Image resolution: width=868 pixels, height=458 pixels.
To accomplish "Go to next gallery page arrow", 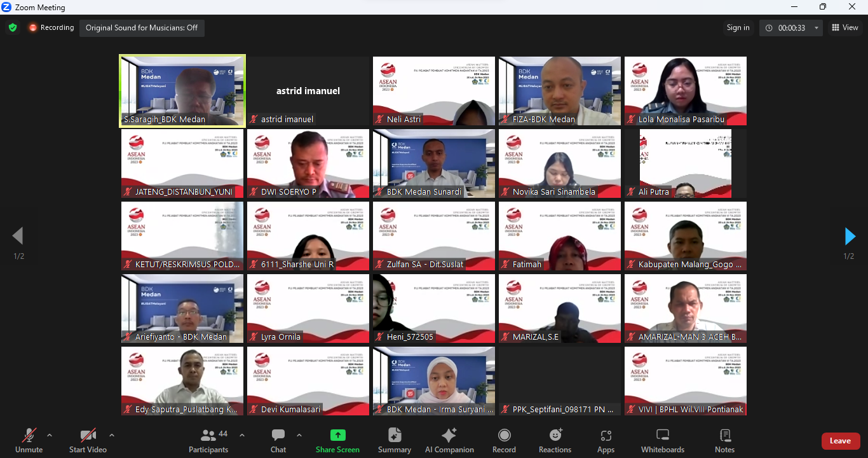I will tap(850, 237).
